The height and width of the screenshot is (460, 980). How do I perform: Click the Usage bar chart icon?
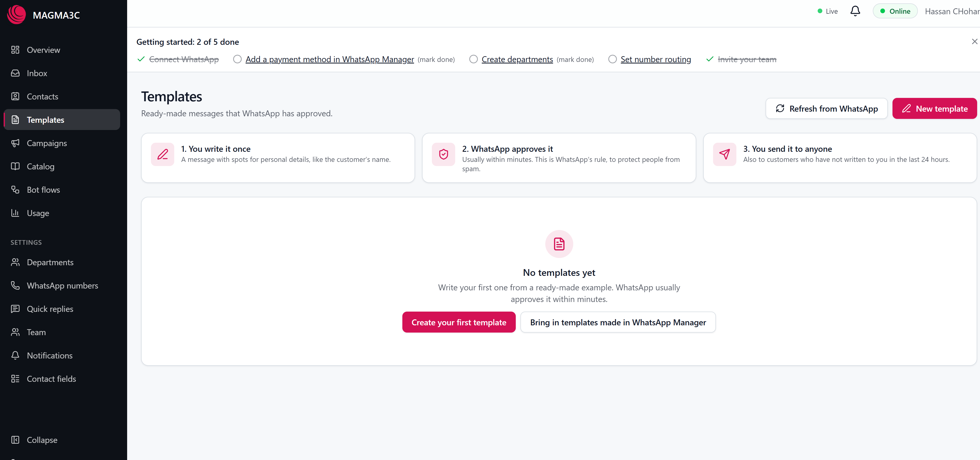(15, 213)
